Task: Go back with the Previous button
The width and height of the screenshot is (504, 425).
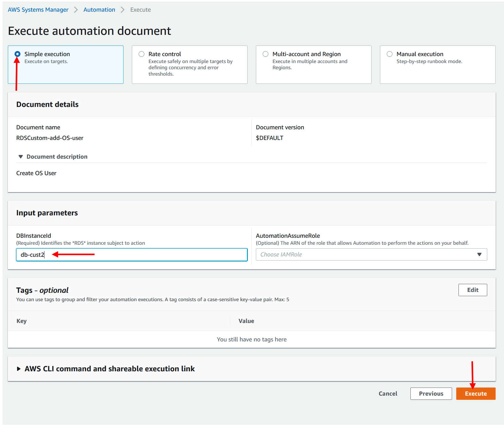Action: (431, 394)
